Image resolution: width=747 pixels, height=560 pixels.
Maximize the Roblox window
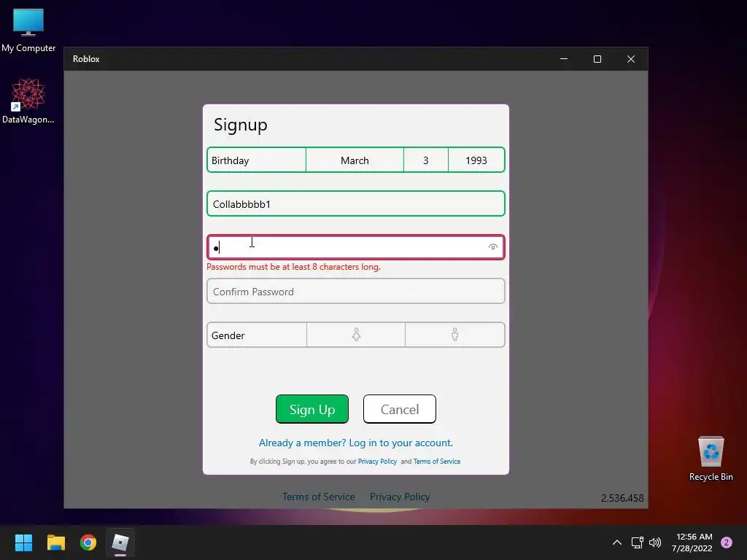tap(597, 59)
